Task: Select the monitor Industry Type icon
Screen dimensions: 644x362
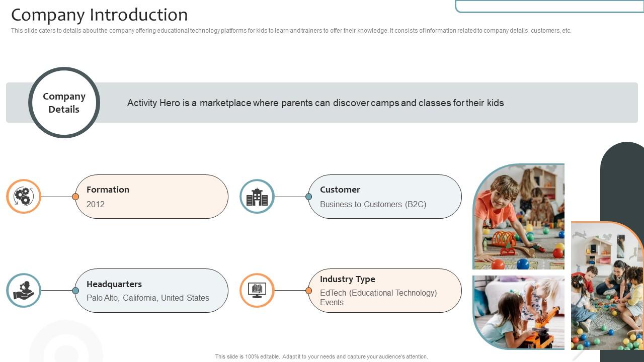Action: click(x=257, y=291)
